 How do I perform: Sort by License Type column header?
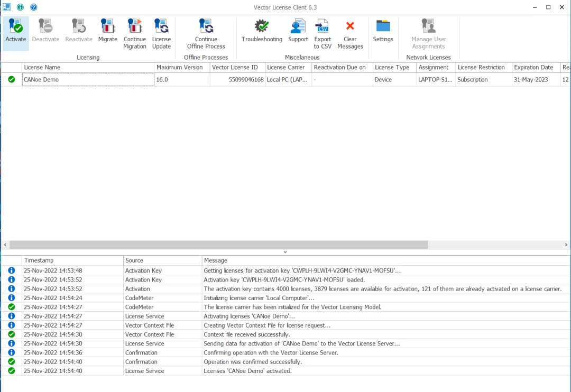tap(394, 67)
